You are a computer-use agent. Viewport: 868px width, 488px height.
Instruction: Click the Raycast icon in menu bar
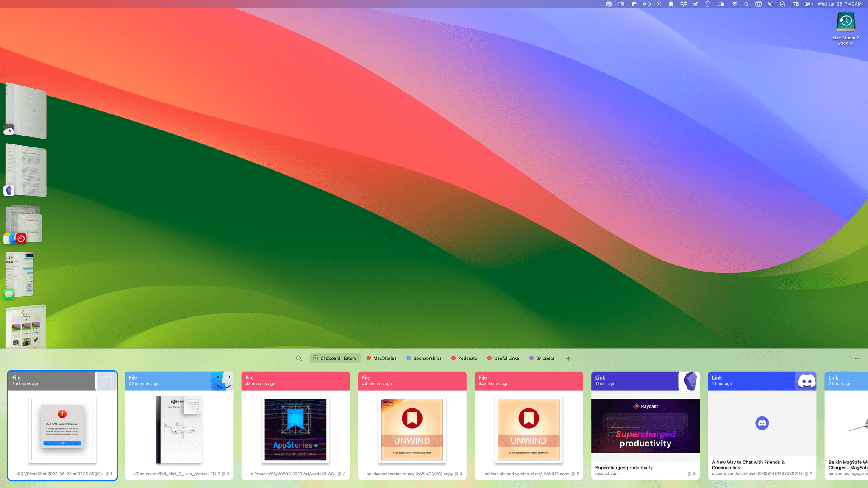click(695, 4)
